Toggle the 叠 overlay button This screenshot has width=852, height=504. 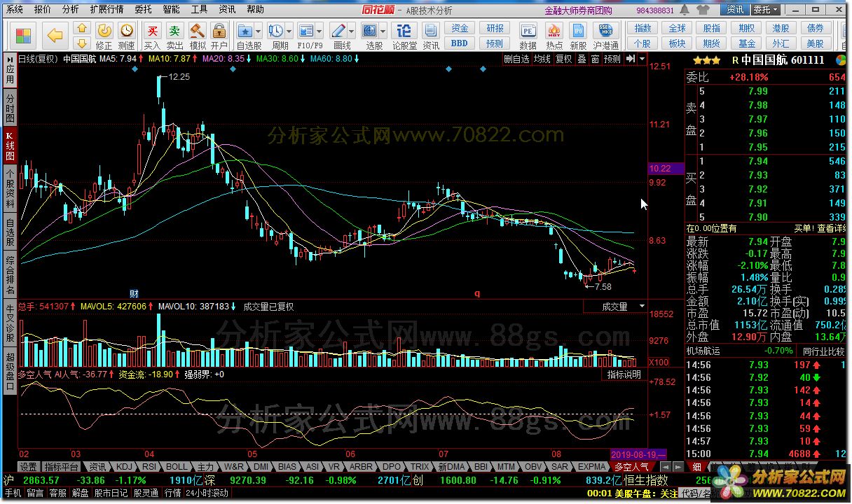[x=582, y=59]
